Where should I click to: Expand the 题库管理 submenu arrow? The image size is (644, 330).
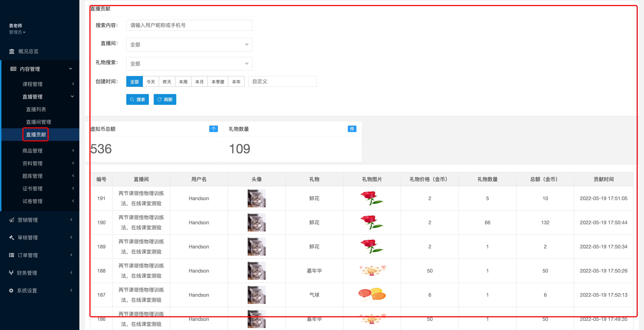click(73, 176)
